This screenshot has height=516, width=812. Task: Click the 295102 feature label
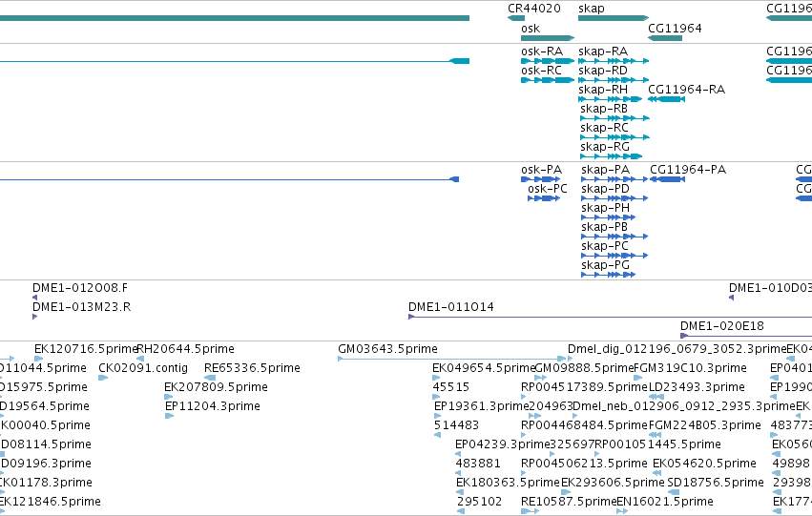coord(480,502)
